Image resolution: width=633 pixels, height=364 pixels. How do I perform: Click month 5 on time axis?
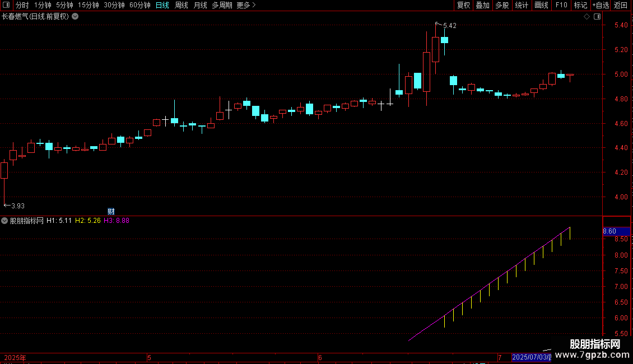(x=149, y=357)
